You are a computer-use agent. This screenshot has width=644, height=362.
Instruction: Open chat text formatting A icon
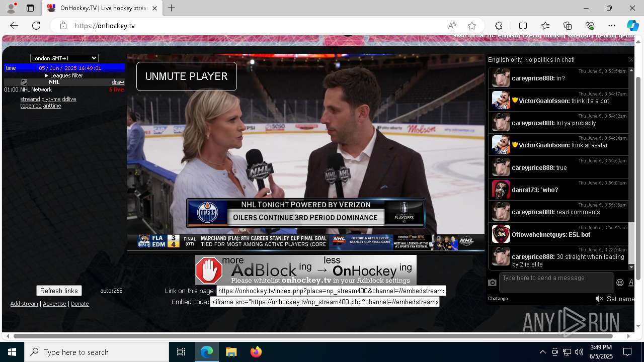pos(631,283)
